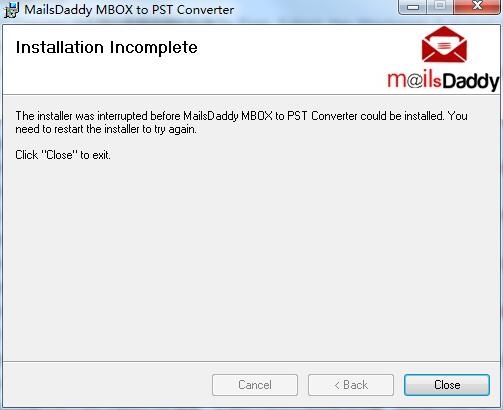Click the "installer was interrupted" message line
This screenshot has height=410, width=503.
click(x=241, y=116)
